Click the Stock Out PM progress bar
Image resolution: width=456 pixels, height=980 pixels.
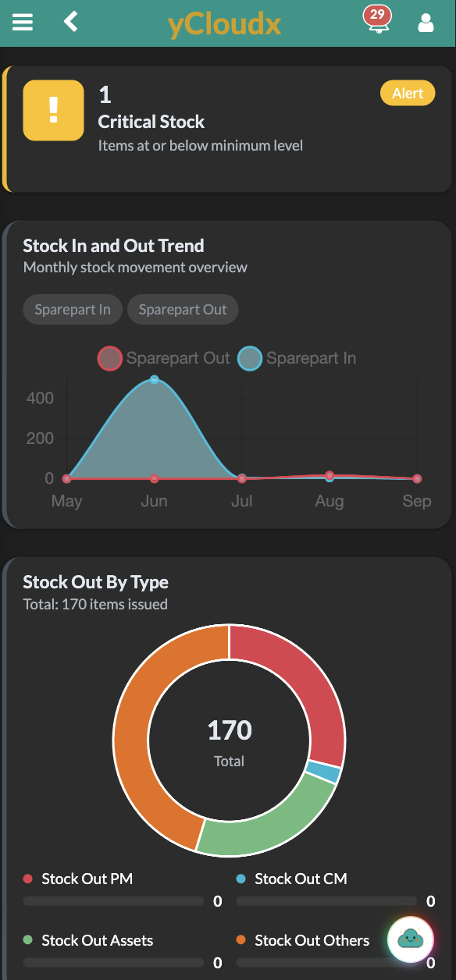click(x=114, y=901)
